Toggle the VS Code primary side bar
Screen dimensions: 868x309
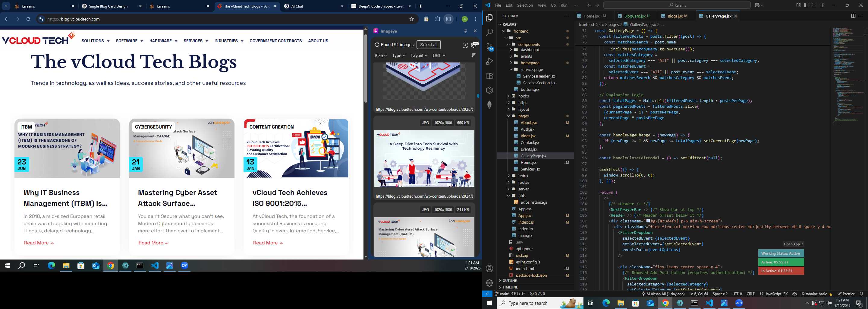(806, 5)
